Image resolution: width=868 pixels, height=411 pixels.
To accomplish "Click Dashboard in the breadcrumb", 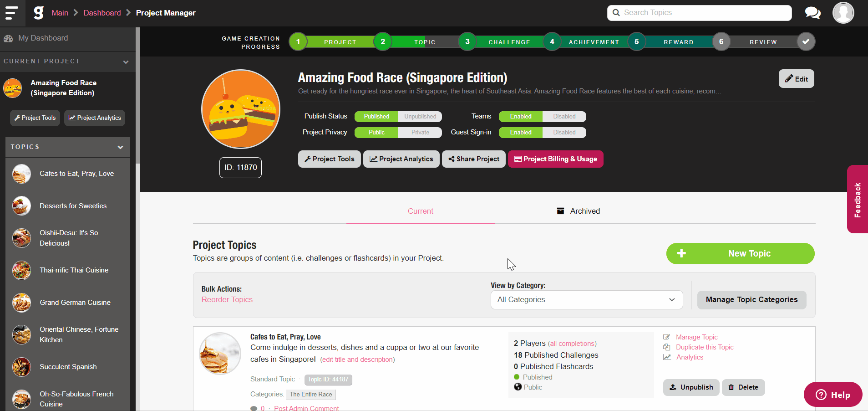I will 102,13.
